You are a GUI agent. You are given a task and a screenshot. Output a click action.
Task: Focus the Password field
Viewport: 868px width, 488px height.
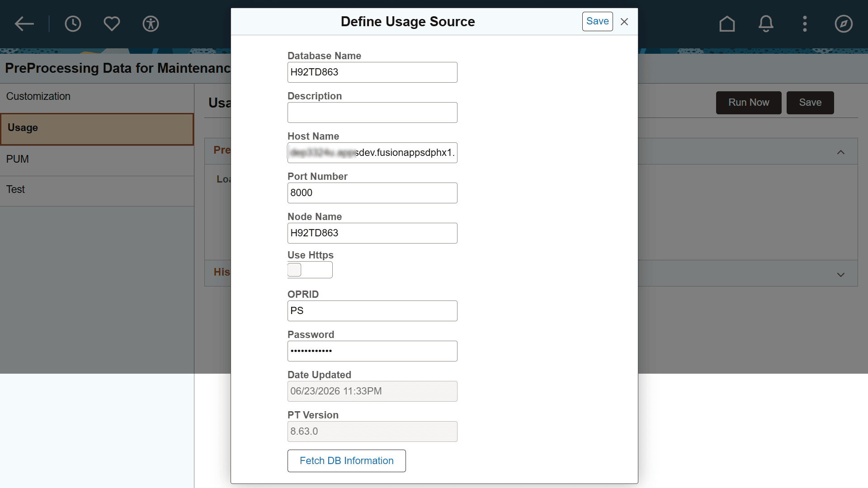pyautogui.click(x=372, y=351)
